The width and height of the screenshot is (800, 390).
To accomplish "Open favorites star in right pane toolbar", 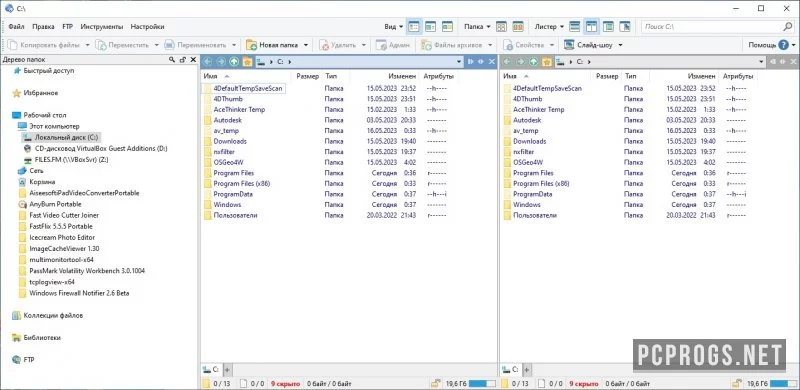I will 547,62.
